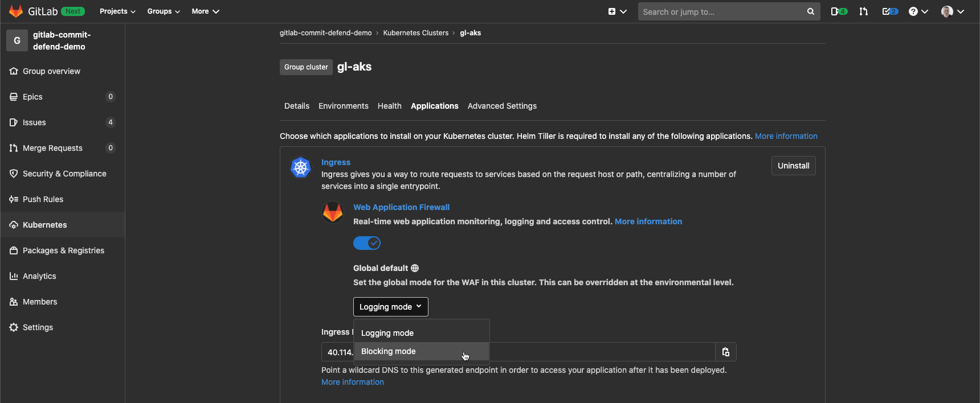Open Merge requests icon in top bar
Viewport: 980px width, 403px height.
coord(864,11)
